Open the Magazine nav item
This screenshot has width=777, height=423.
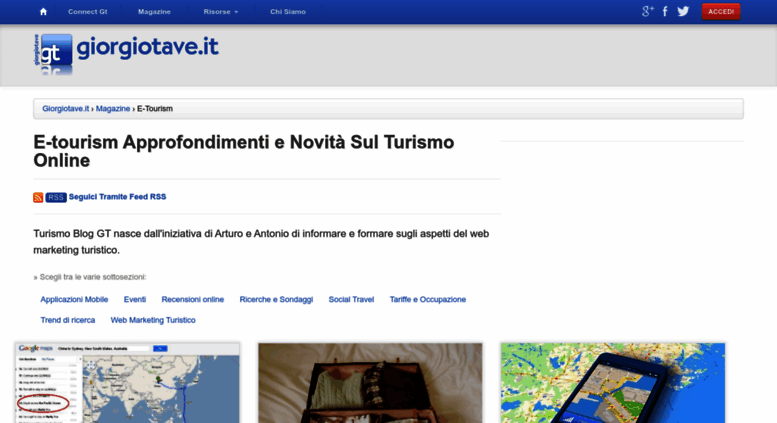tap(154, 11)
